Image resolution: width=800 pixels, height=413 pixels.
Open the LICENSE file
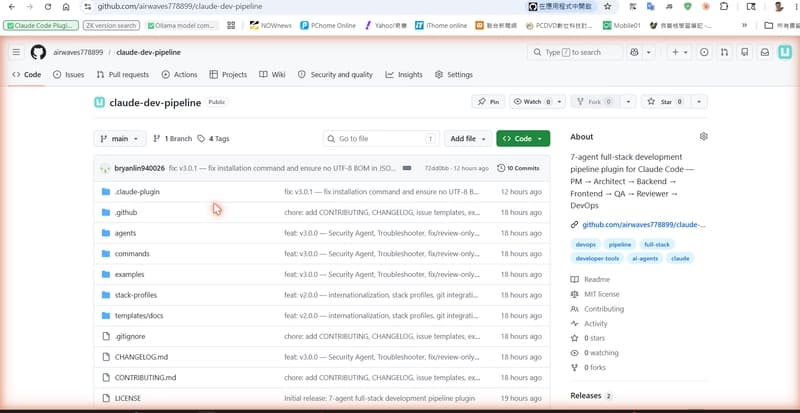(128, 398)
